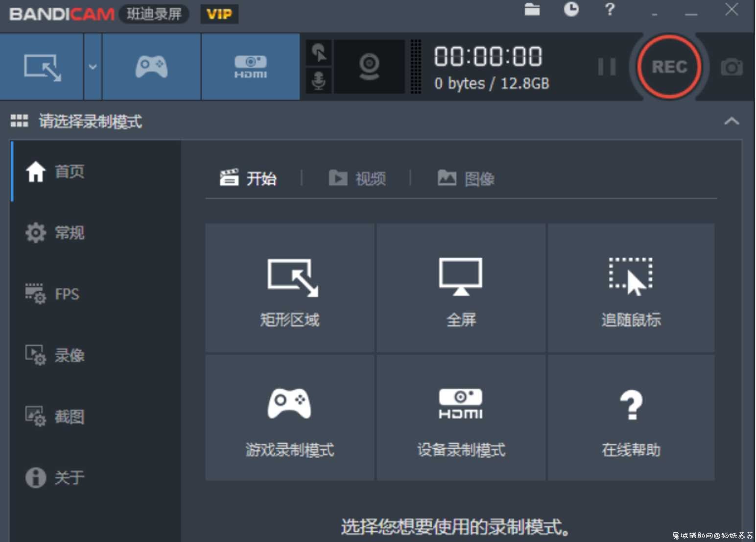Capture screenshot with camera icon

coord(732,67)
